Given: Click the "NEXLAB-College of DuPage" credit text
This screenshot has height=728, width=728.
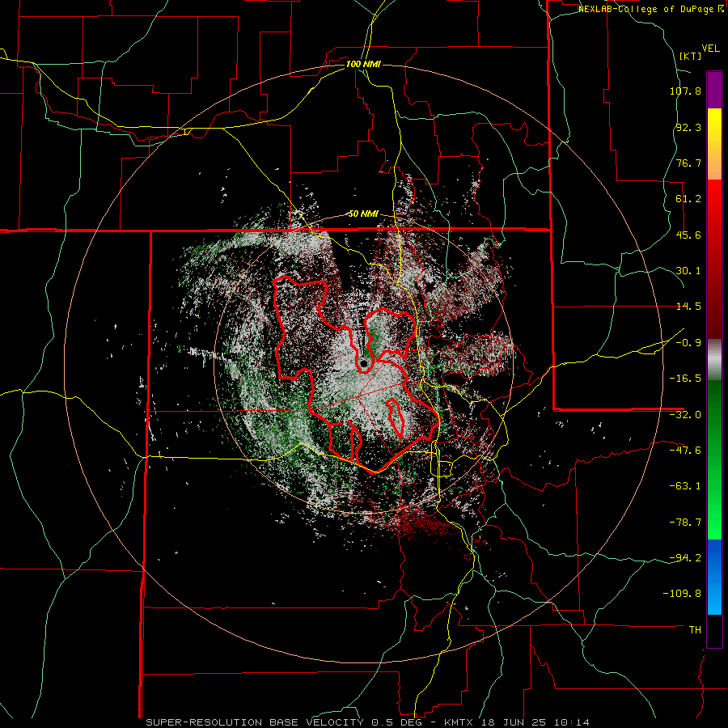Looking at the screenshot, I should tap(647, 9).
